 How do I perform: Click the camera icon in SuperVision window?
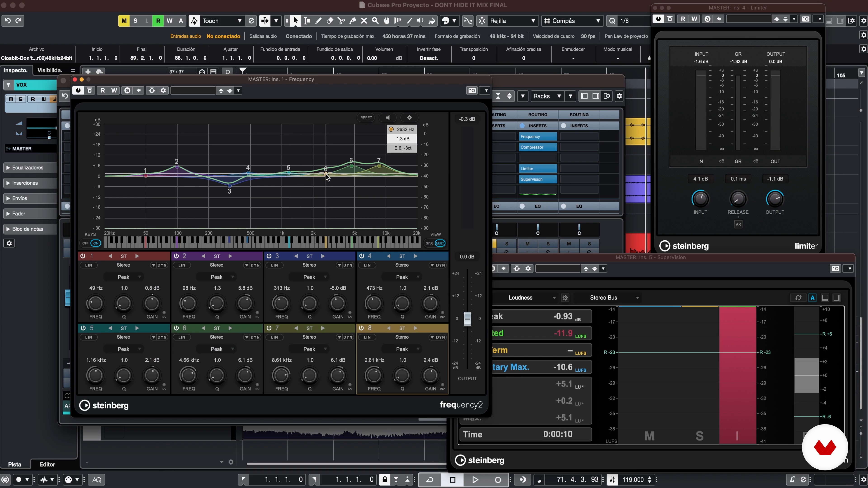(836, 268)
